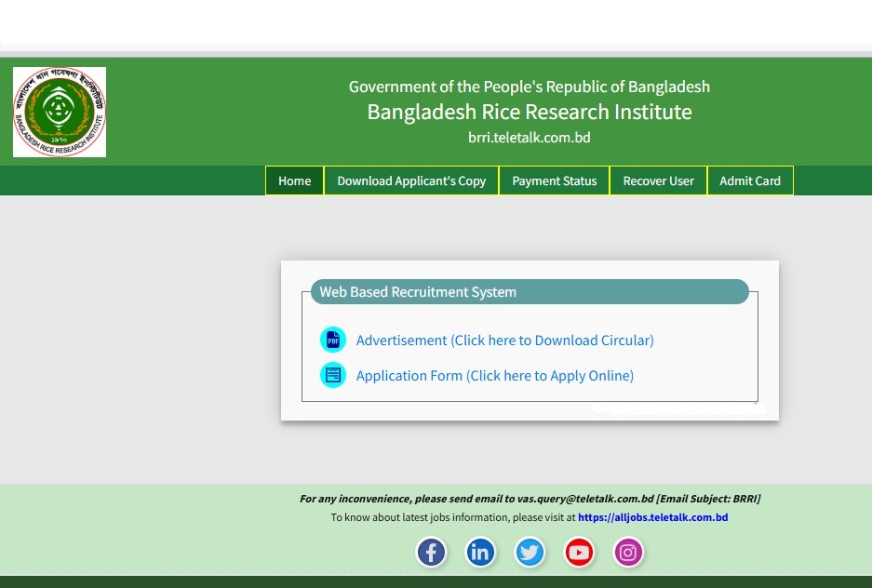
Task: Click Application Form link to apply online
Action: tap(494, 376)
